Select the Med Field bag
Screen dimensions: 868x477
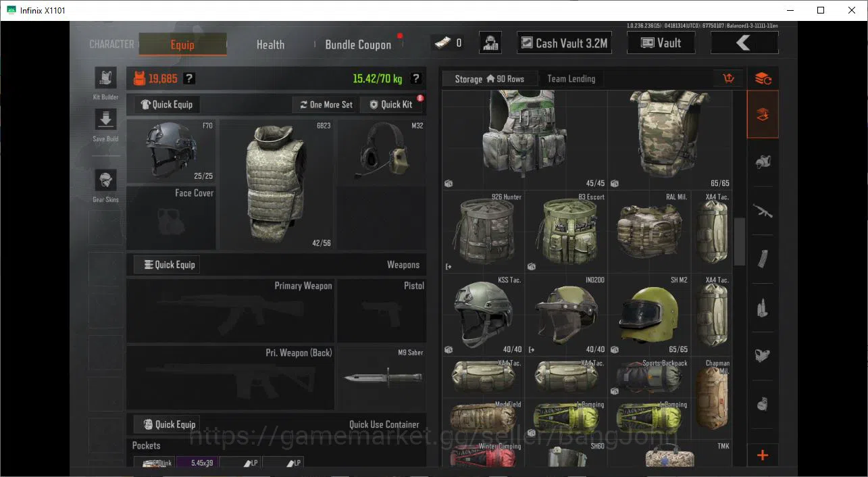click(x=484, y=418)
